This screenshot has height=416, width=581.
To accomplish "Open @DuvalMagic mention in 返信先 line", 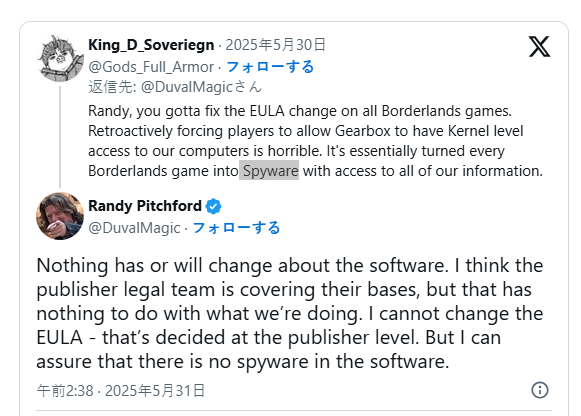I will [187, 87].
